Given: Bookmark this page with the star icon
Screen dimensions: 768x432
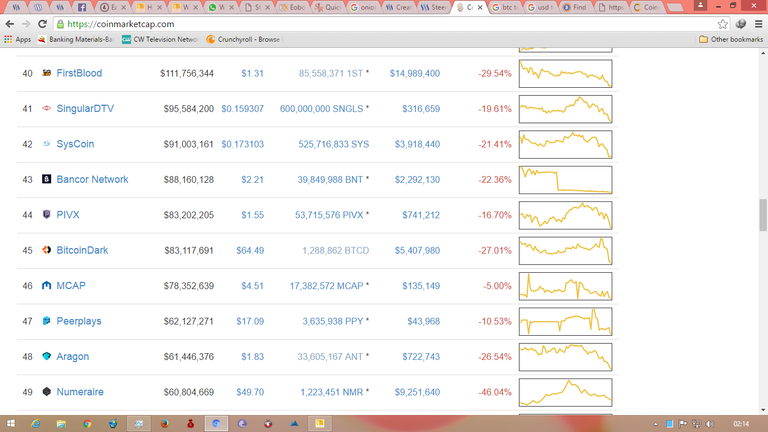Looking at the screenshot, I should tap(722, 24).
